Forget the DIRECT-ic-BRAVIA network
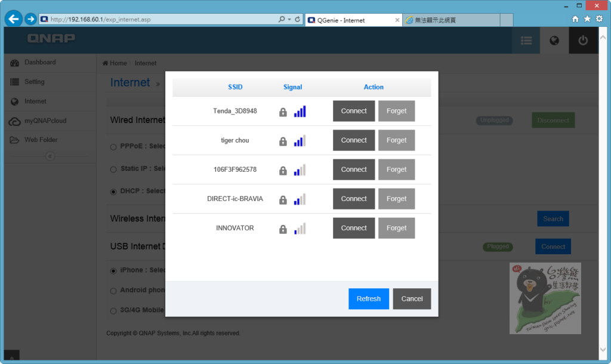 (x=396, y=199)
